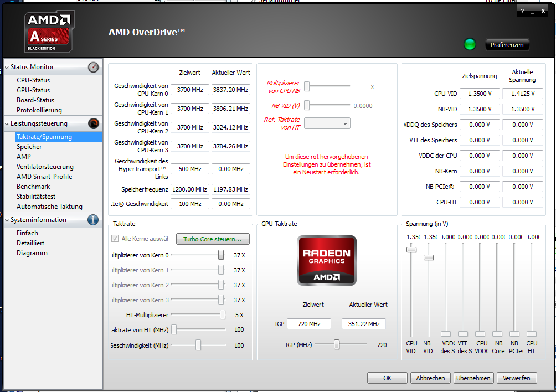Click the Leistungssteuerung speedometer icon
This screenshot has width=556, height=392.
[93, 123]
